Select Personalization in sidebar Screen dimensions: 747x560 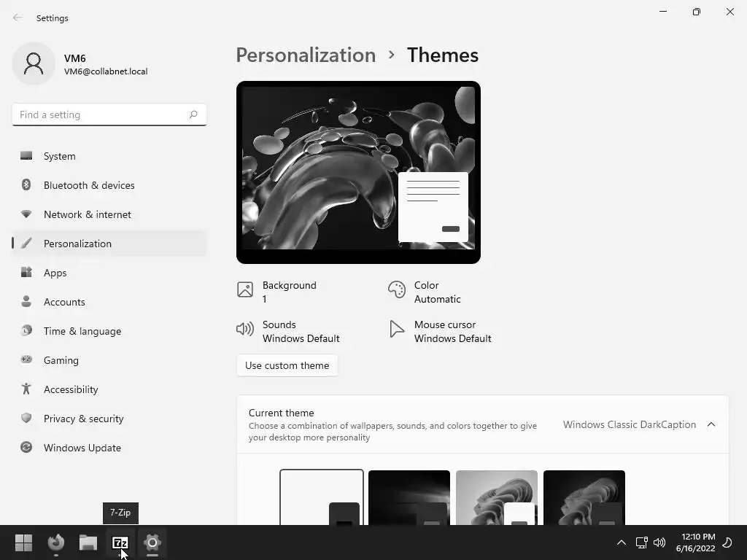[x=109, y=244]
